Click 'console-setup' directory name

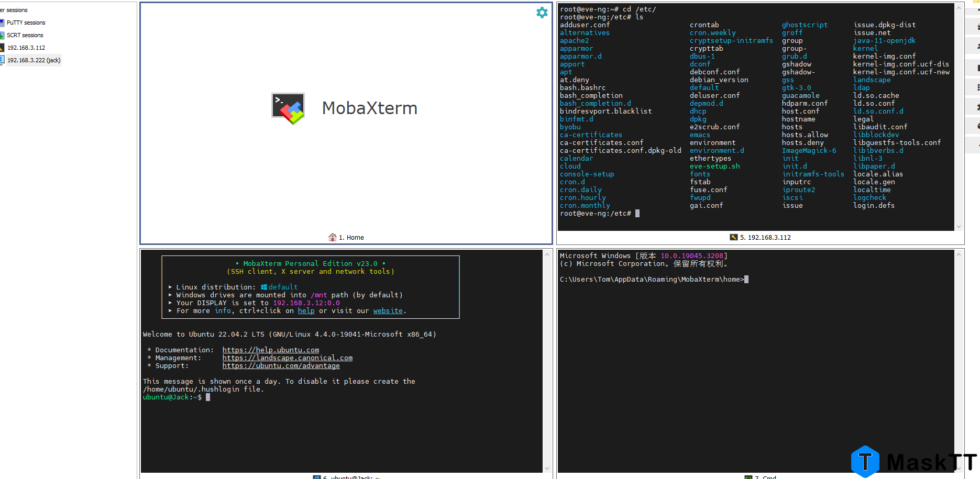point(587,174)
